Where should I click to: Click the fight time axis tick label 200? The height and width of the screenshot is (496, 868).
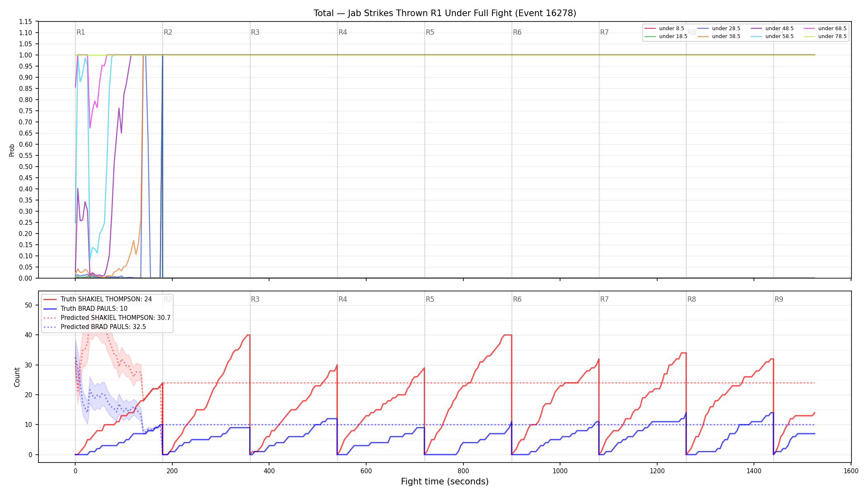click(172, 471)
